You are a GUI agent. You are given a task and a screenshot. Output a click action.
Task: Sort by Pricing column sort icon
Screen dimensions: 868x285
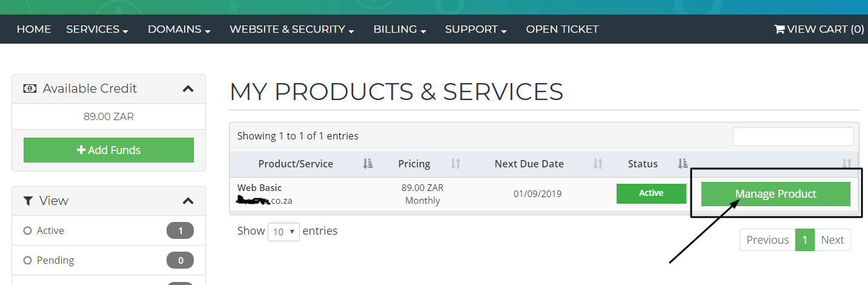point(456,164)
